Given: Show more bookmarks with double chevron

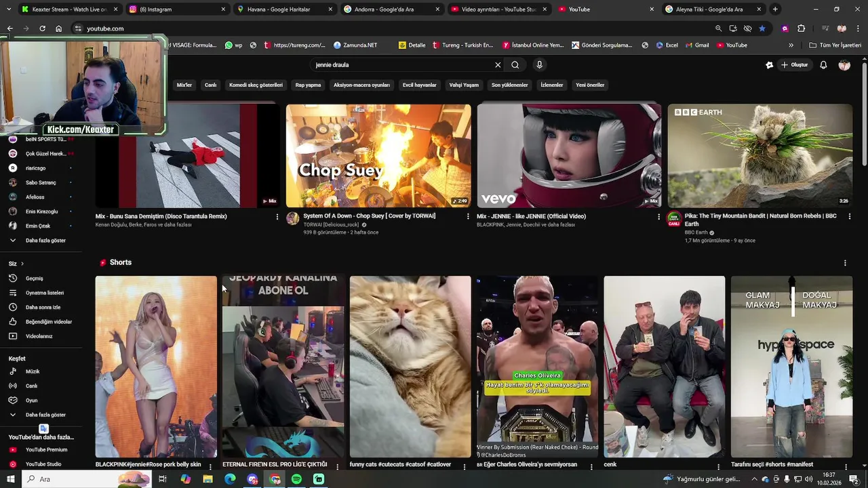Looking at the screenshot, I should coord(791,45).
